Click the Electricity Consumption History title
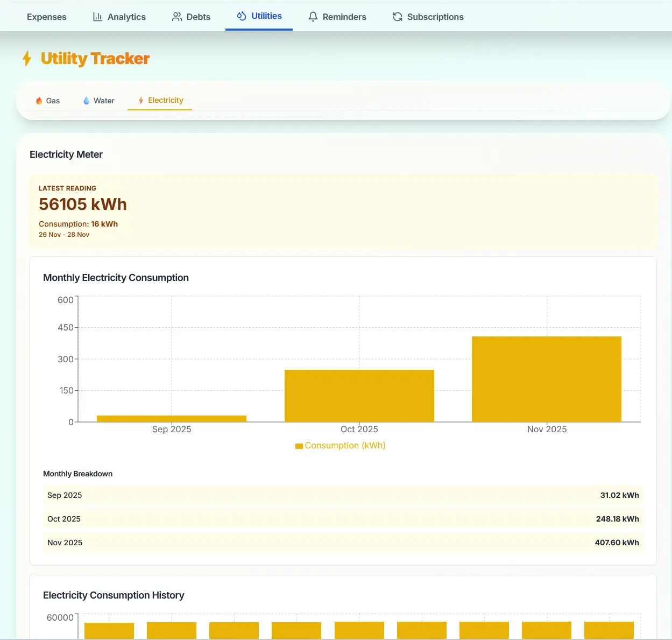Viewport: 672px width, 640px height. 114,595
